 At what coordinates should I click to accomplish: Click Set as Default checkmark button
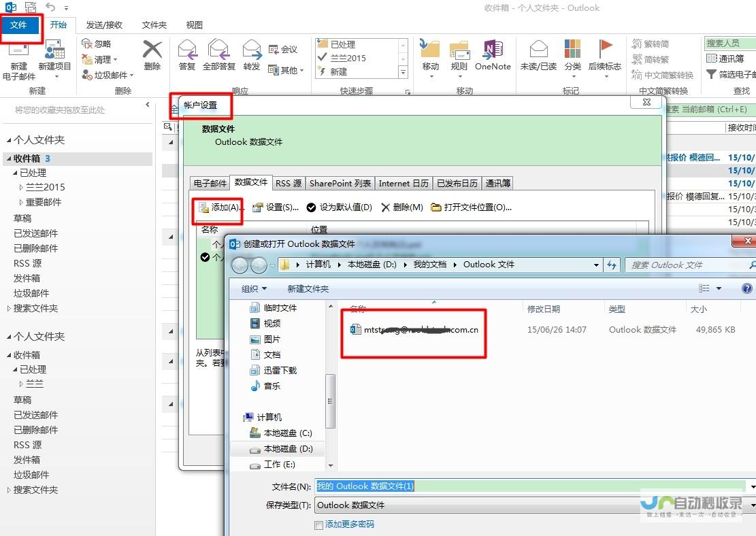pos(340,207)
